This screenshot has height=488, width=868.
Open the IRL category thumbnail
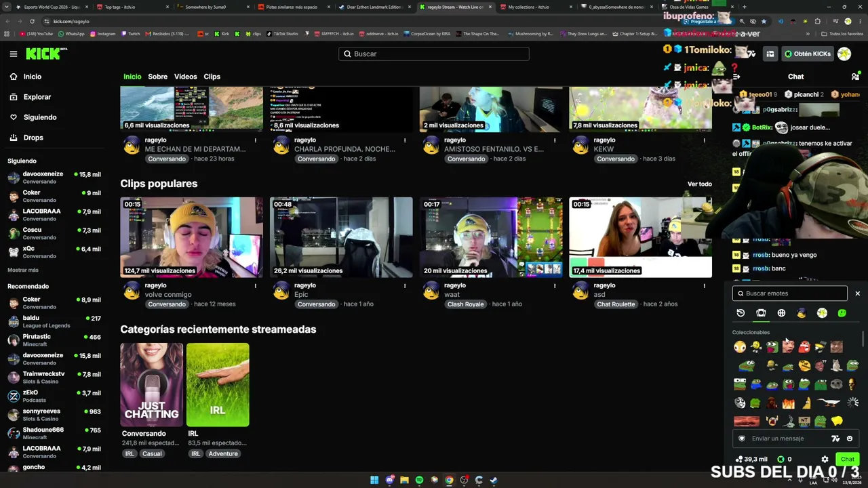(218, 385)
